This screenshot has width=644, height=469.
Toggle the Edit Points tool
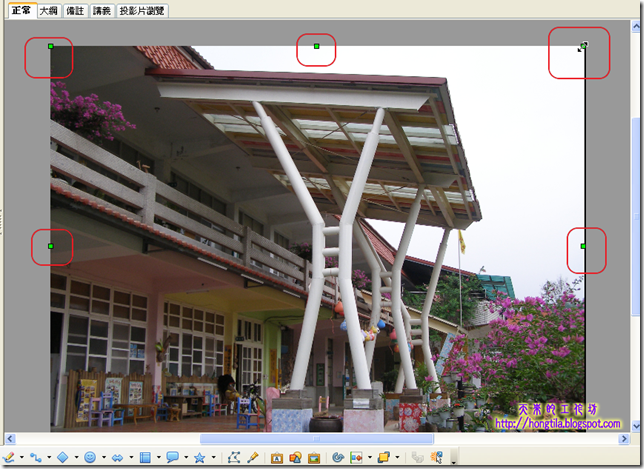(234, 457)
